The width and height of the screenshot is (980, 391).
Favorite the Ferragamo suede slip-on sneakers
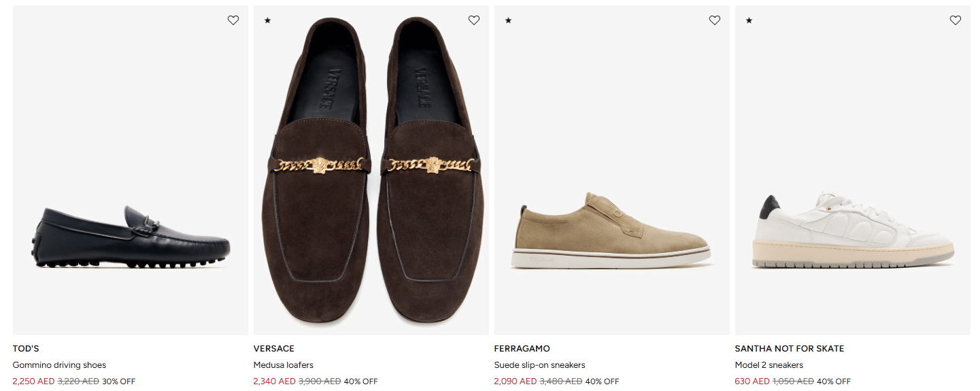715,20
